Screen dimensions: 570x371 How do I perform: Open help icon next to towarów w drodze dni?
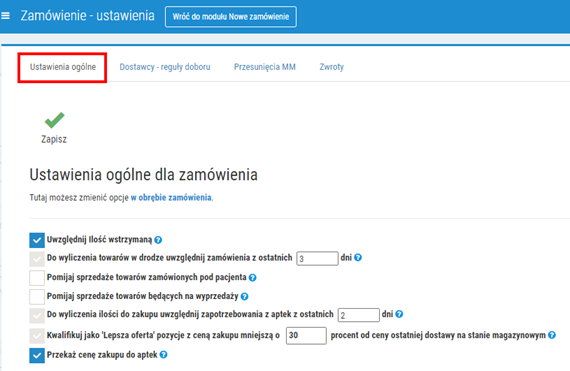[x=358, y=258]
